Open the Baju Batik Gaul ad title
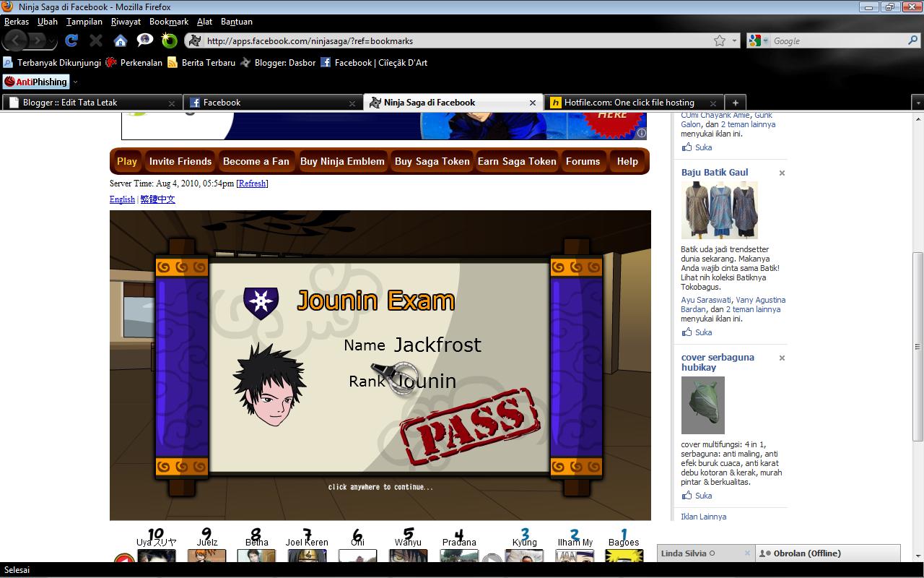The height and width of the screenshot is (578, 924). [715, 173]
